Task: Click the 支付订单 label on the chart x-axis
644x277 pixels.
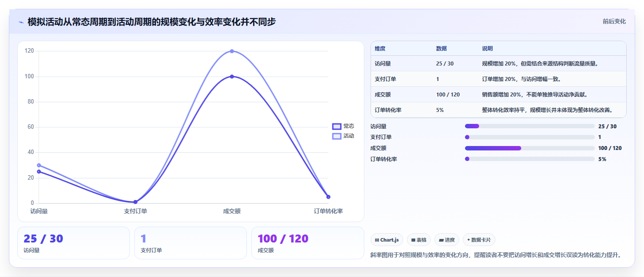Action: (x=135, y=211)
